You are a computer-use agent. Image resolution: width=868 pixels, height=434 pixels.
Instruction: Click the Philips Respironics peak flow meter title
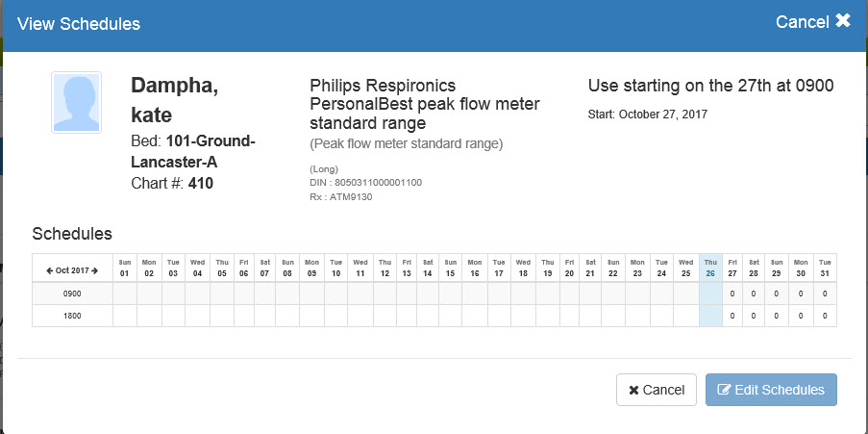(425, 104)
